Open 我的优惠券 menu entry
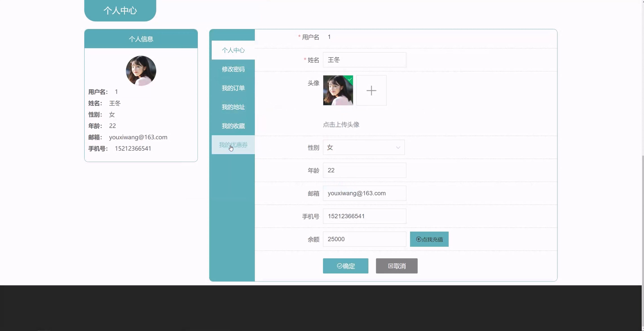Screen dimensions: 644x331 pyautogui.click(x=233, y=145)
